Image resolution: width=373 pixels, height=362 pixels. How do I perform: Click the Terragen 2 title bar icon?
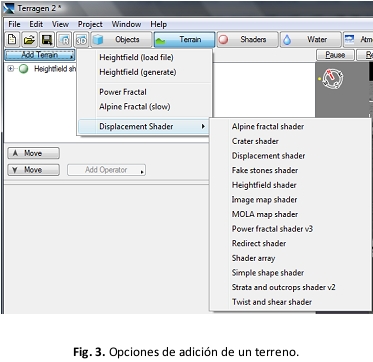pos(9,8)
